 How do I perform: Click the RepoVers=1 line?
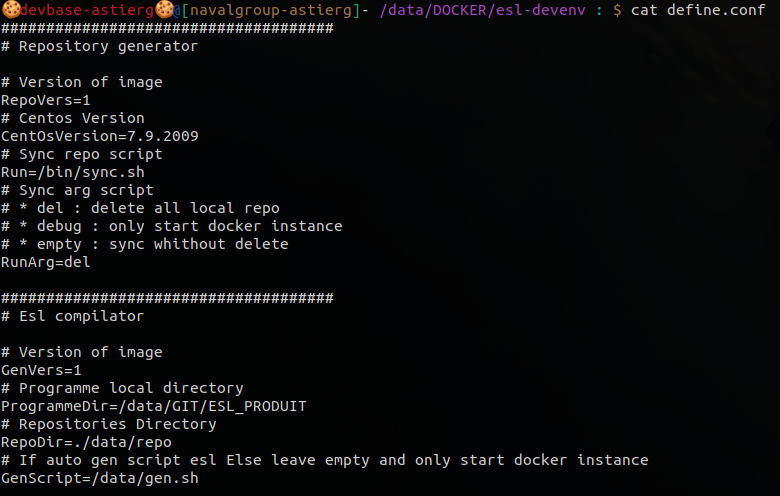click(45, 100)
